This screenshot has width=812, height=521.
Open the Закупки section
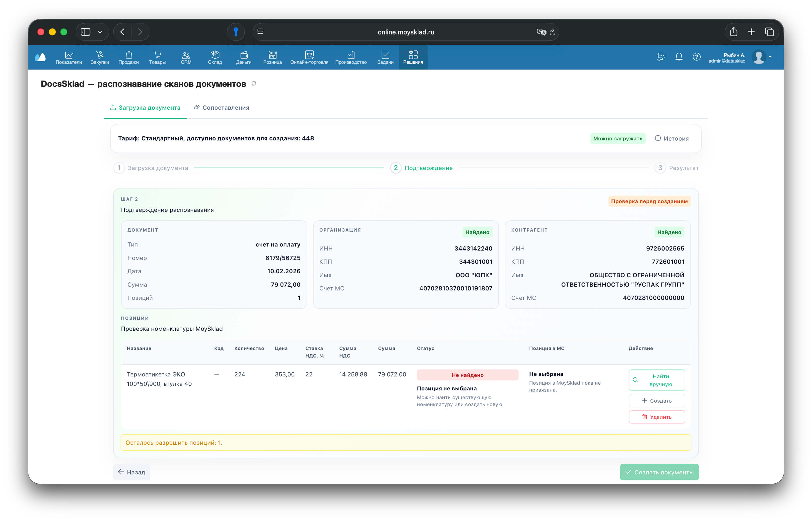point(100,57)
